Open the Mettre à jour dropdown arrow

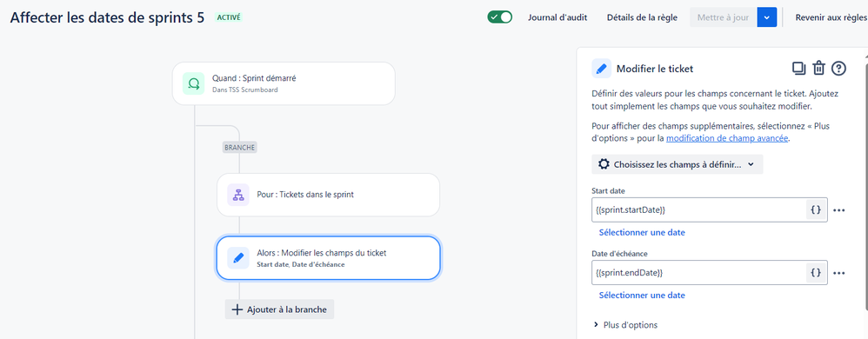[x=767, y=17]
